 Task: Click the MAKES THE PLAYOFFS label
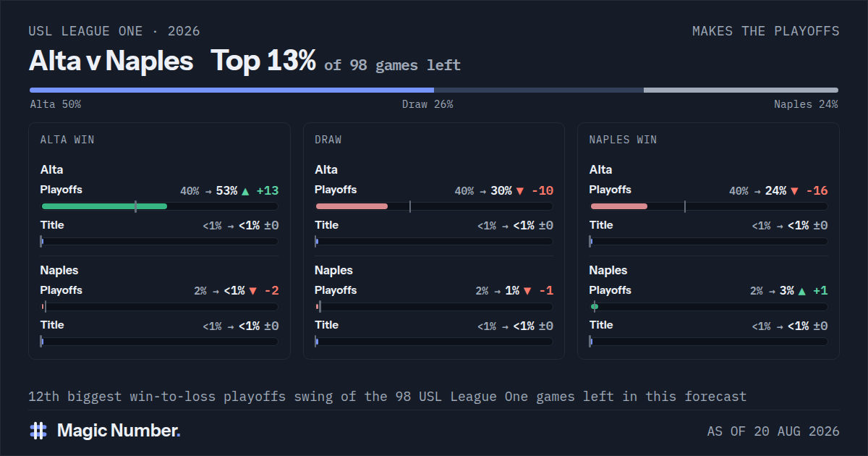[766, 31]
